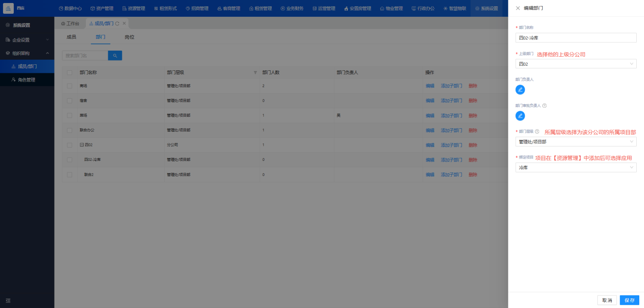Click 编辑 for the 菜场 row
This screenshot has height=308, width=644.
pyautogui.click(x=430, y=115)
